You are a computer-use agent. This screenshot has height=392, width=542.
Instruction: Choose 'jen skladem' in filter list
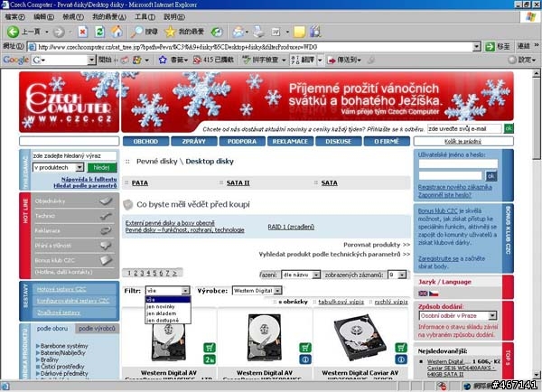tap(161, 313)
